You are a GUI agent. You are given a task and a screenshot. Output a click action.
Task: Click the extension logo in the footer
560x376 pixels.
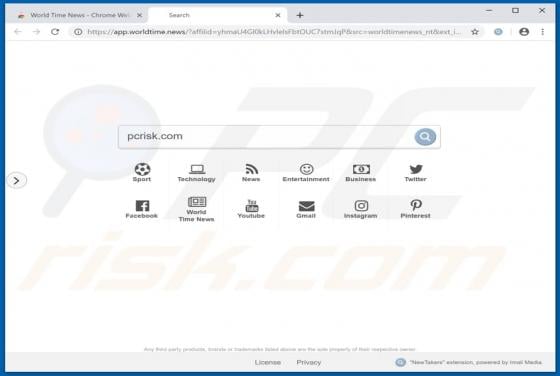[x=400, y=362]
